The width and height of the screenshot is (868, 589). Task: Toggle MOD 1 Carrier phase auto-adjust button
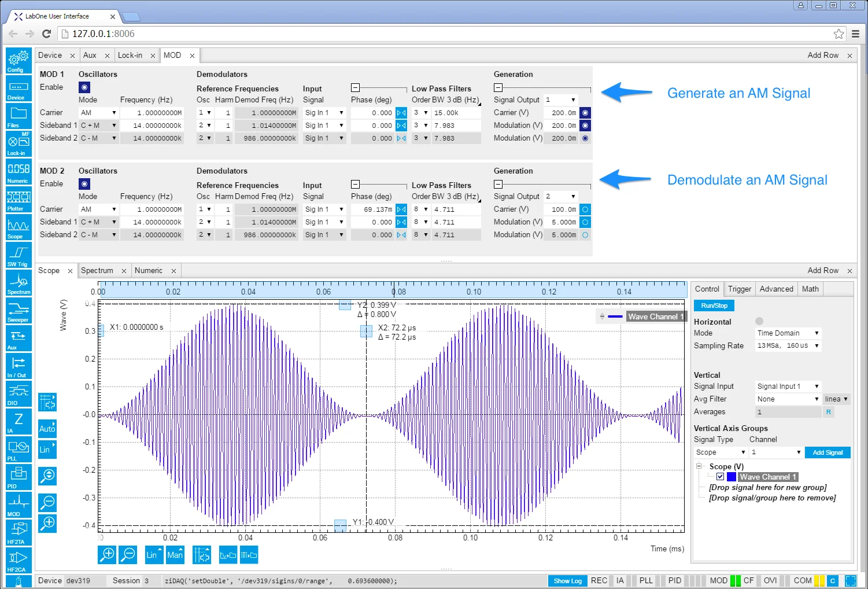[x=401, y=113]
